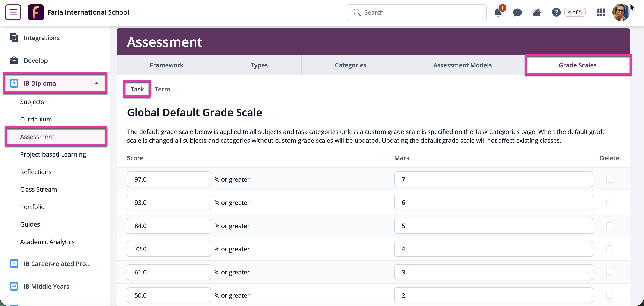Click the Global Default Grade Scale heading
The width and height of the screenshot is (644, 306).
[194, 113]
